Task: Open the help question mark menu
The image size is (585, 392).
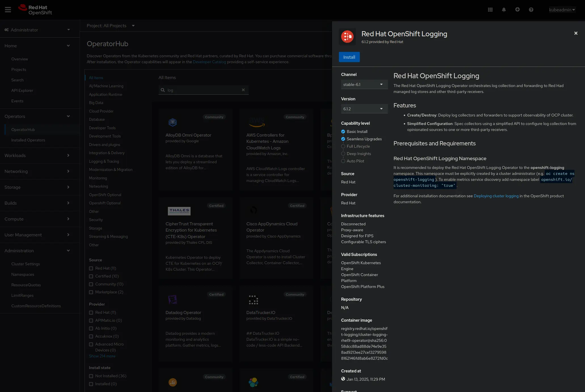Action: click(531, 10)
